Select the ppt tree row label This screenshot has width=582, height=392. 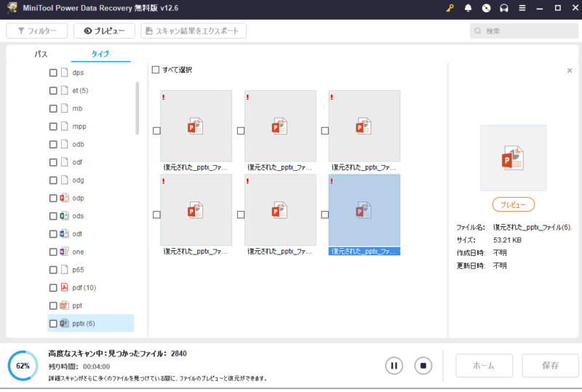[x=77, y=305]
